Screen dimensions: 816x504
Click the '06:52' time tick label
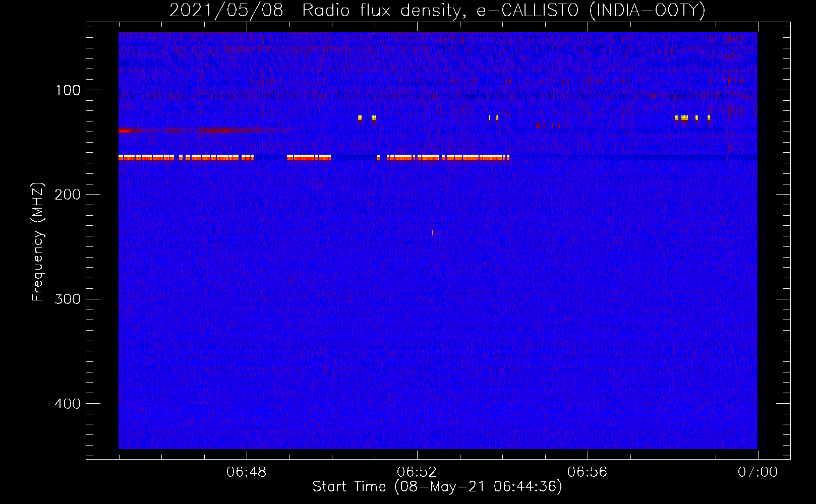click(417, 472)
